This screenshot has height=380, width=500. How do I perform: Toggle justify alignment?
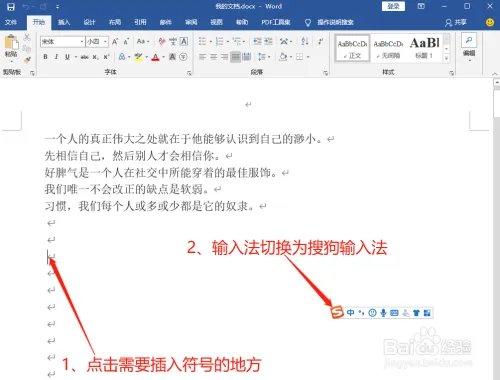235,57
